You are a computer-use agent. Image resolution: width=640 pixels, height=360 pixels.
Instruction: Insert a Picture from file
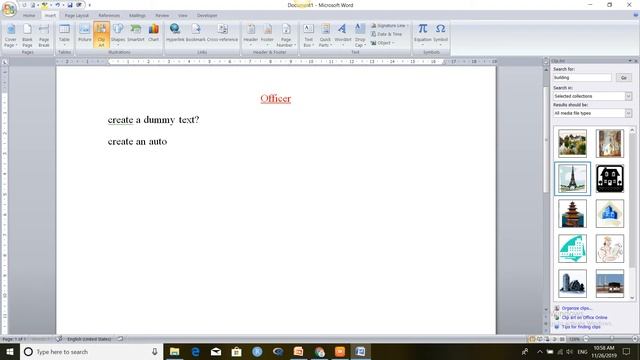(x=84, y=33)
